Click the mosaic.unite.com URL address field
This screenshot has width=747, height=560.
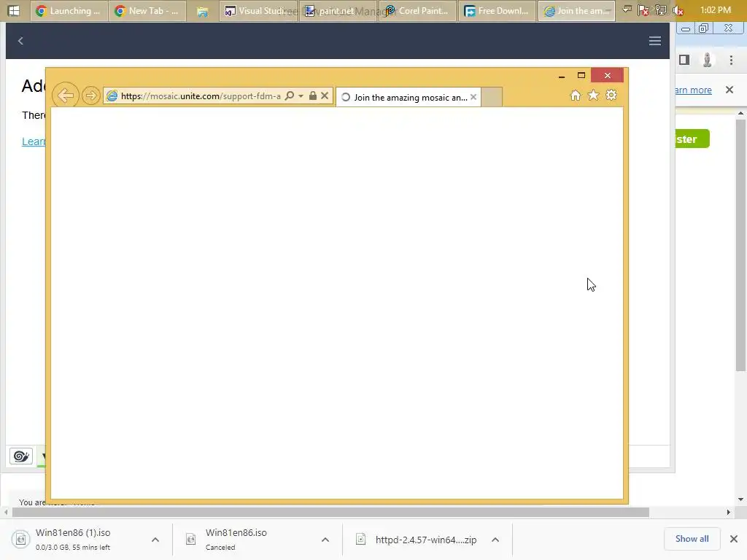[x=201, y=96]
